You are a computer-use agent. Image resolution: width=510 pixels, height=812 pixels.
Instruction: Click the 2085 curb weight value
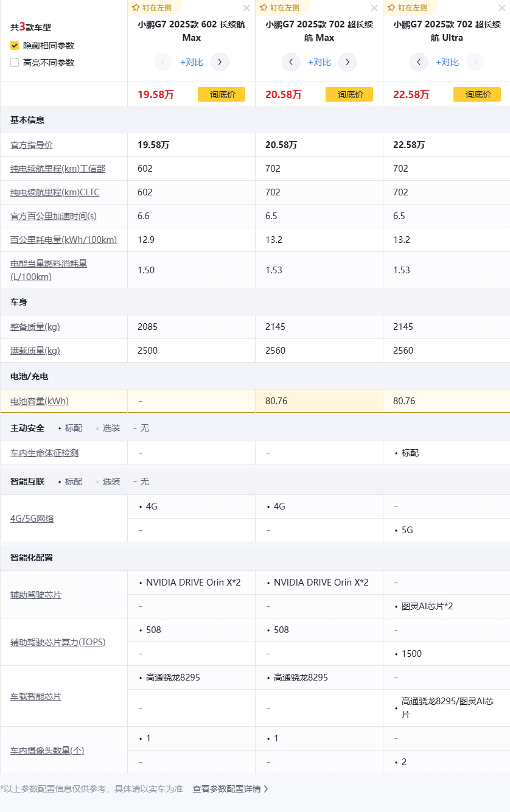(x=147, y=327)
